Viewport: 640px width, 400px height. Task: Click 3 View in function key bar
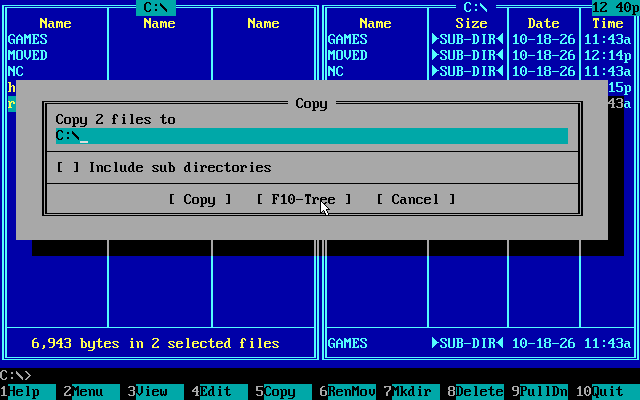point(156,391)
